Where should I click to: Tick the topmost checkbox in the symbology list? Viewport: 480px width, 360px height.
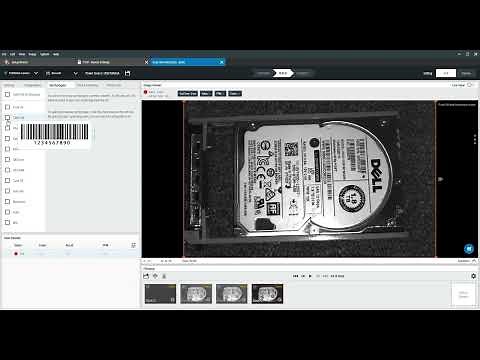pyautogui.click(x=7, y=95)
